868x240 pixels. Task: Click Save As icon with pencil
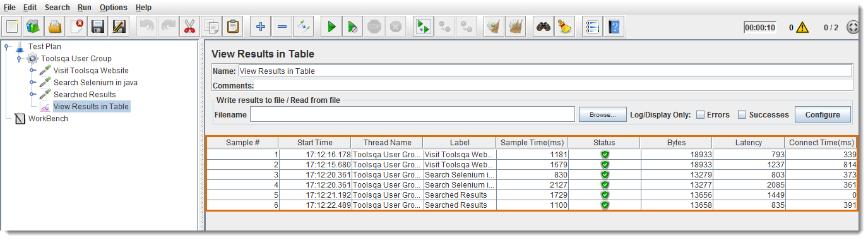(119, 27)
